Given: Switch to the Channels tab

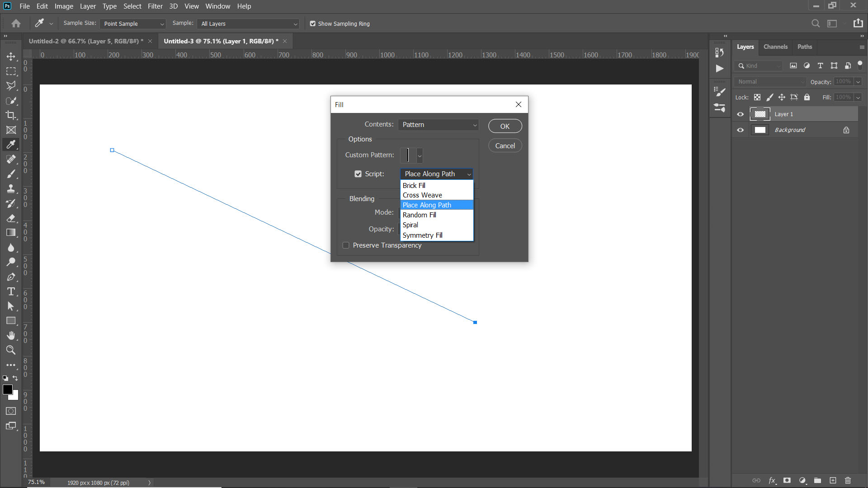Looking at the screenshot, I should [x=775, y=47].
